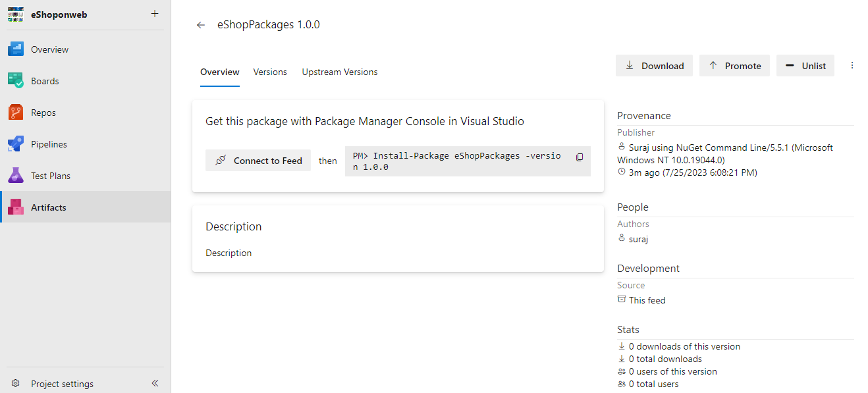Click the 0 users of this version stat
This screenshot has height=393, width=868.
click(673, 371)
